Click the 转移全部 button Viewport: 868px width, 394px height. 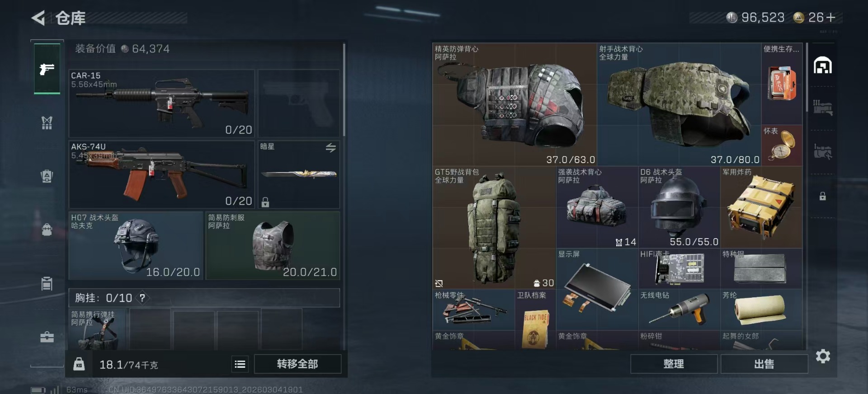[297, 364]
